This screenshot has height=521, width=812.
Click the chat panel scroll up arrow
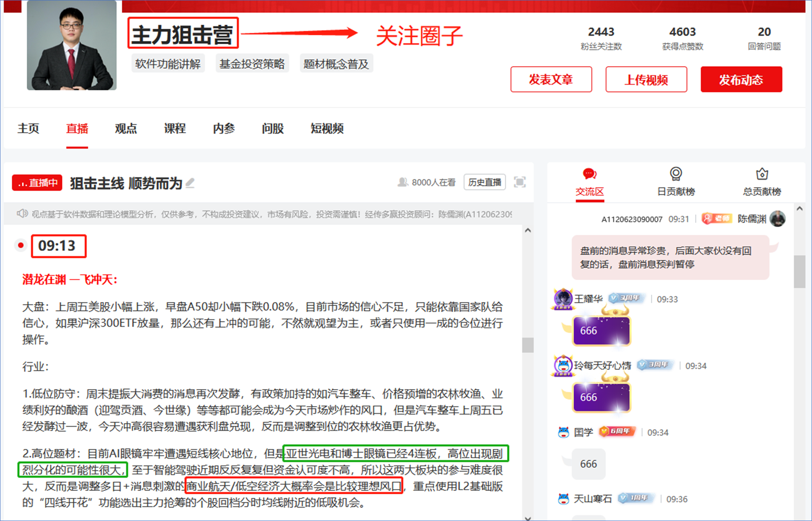[799, 209]
